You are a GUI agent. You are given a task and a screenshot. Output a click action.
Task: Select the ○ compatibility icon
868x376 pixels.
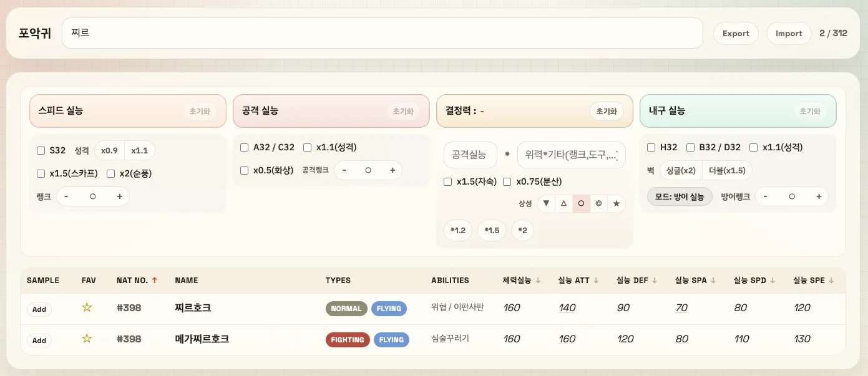pyautogui.click(x=581, y=203)
